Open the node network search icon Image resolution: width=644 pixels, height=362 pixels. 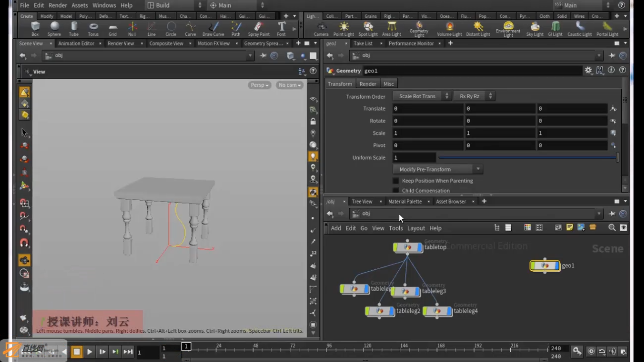pos(612,228)
